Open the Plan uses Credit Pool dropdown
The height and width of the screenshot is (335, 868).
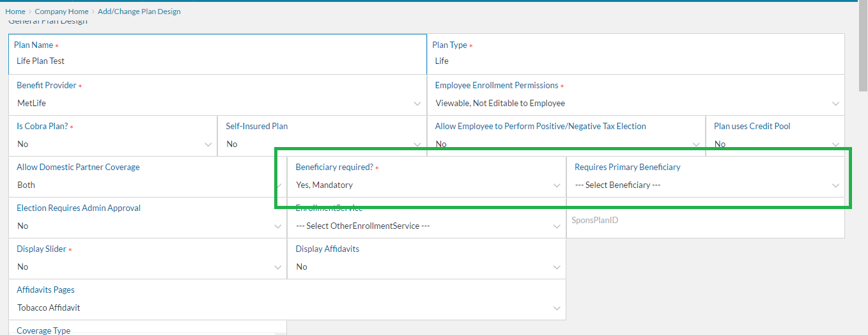click(775, 144)
